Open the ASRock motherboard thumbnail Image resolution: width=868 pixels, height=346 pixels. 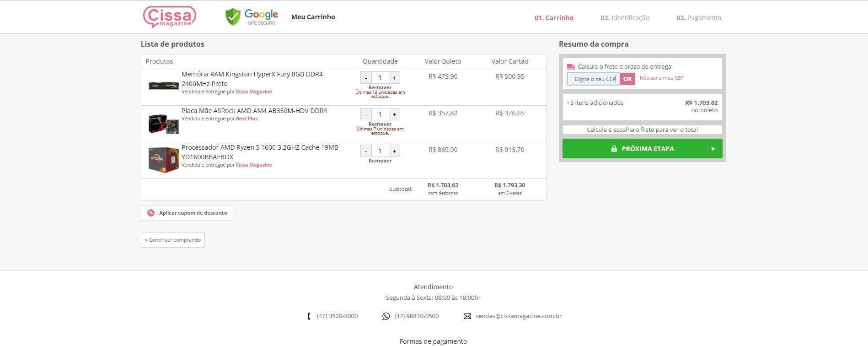(163, 124)
